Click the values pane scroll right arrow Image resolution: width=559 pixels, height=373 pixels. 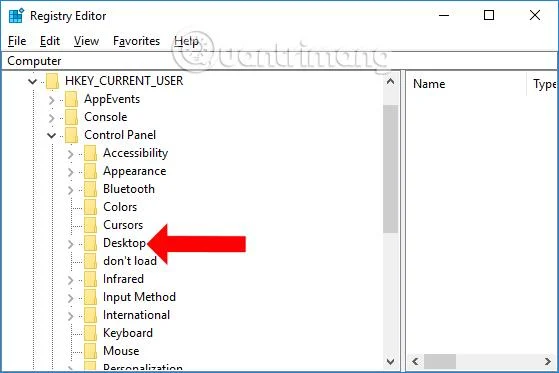point(548,362)
